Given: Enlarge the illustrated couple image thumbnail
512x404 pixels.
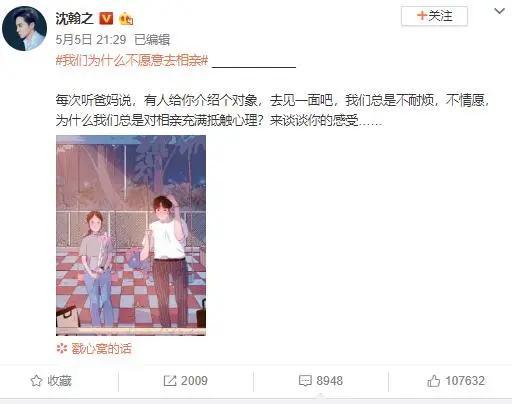Looking at the screenshot, I should (x=131, y=235).
